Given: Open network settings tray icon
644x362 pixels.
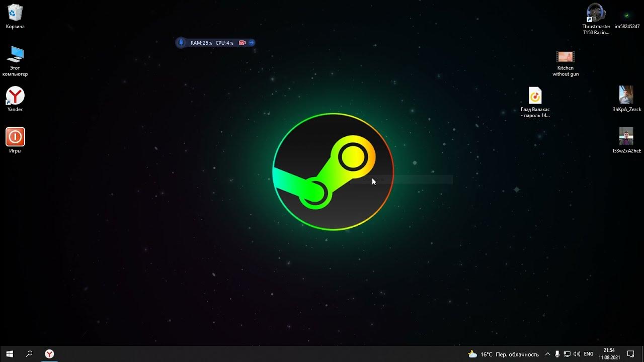Looking at the screenshot, I should coord(567,354).
